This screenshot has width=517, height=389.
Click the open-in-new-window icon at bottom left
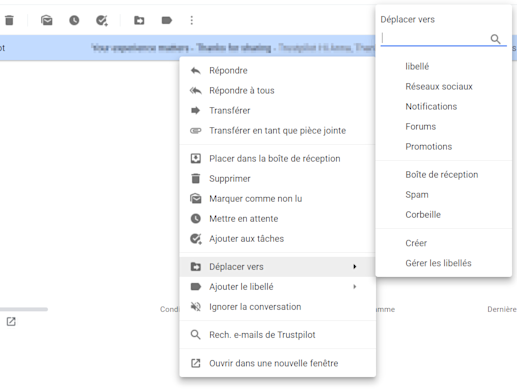tap(11, 322)
